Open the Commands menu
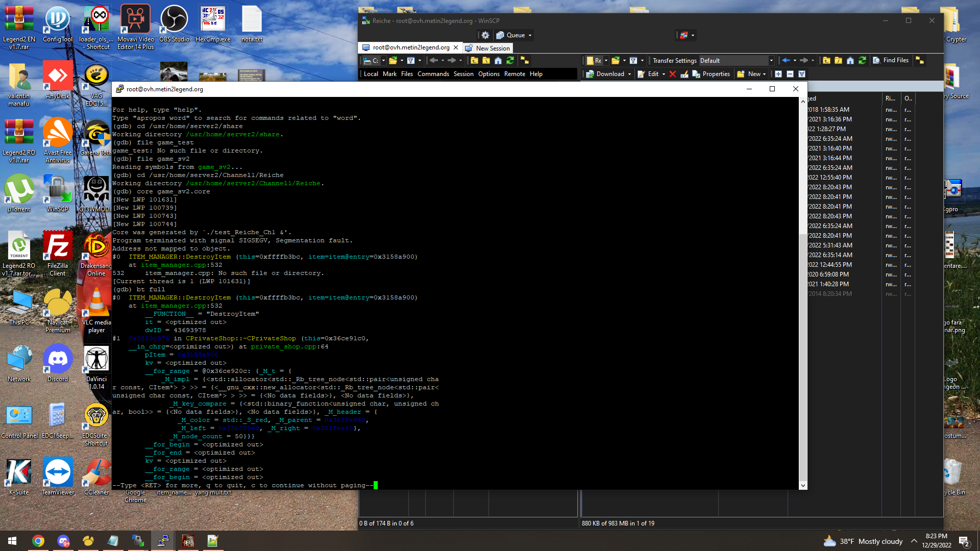 (x=433, y=74)
